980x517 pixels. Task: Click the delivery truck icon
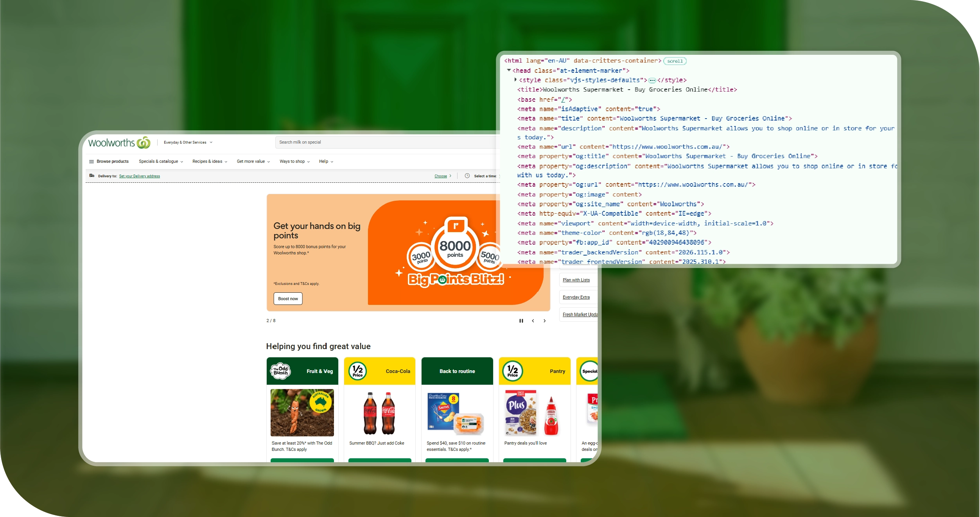[x=92, y=176]
